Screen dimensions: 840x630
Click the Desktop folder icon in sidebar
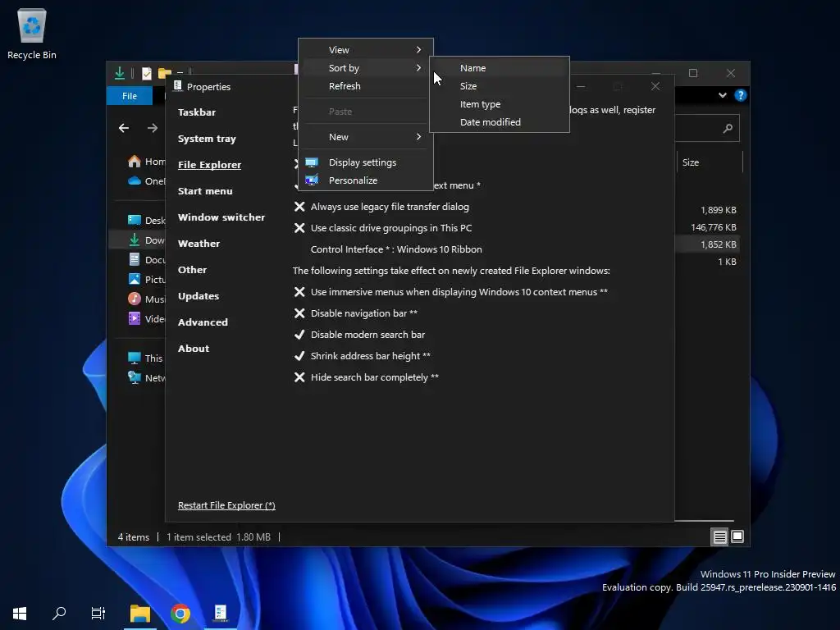(x=135, y=220)
